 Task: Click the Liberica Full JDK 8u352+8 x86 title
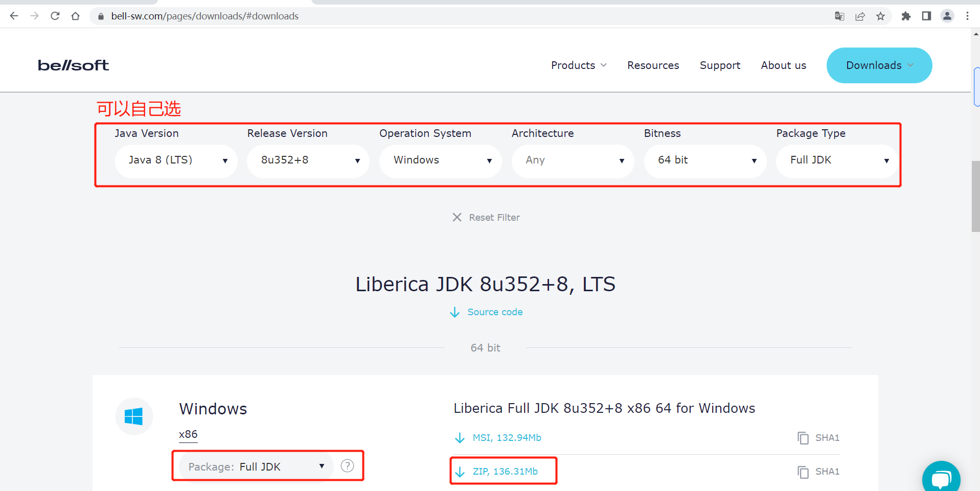[604, 408]
